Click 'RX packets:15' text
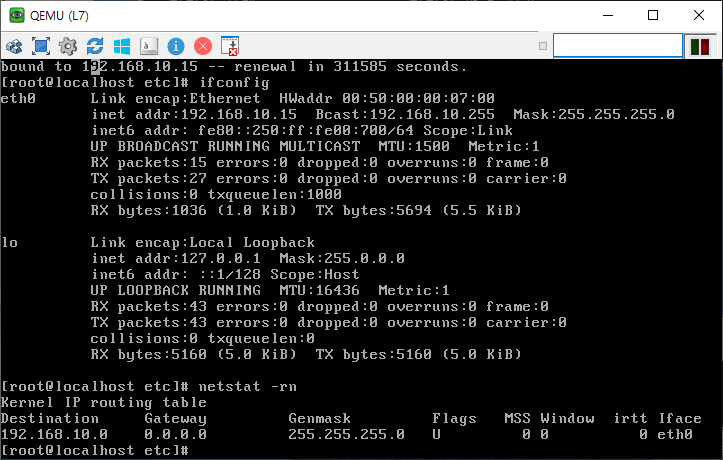 click(x=148, y=163)
